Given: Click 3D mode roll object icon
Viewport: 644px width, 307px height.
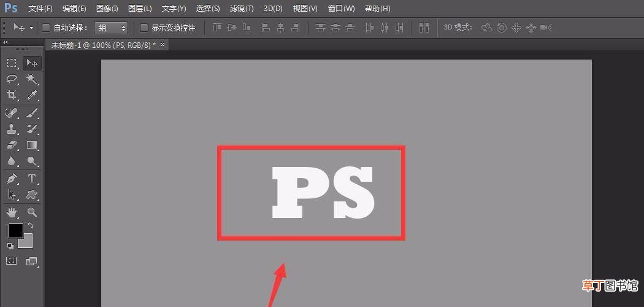Looking at the screenshot, I should point(502,28).
